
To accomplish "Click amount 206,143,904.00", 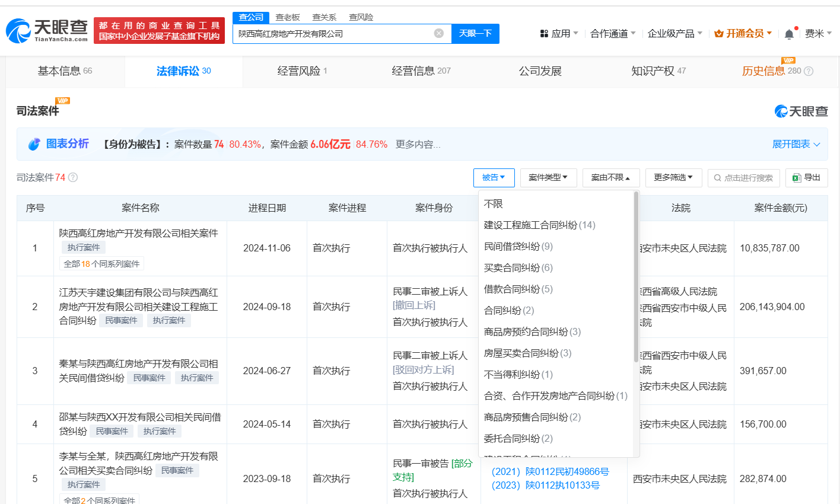I will (x=772, y=307).
